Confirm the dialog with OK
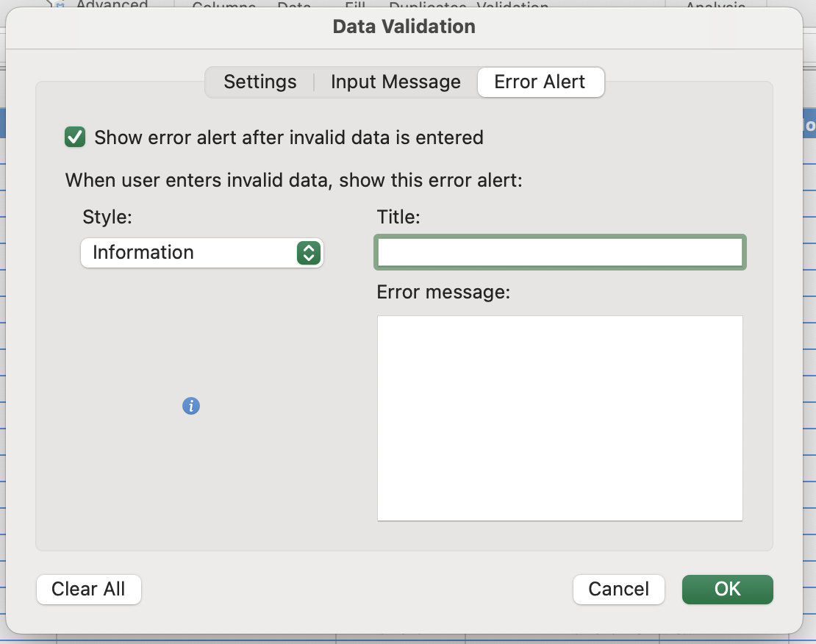 pyautogui.click(x=727, y=589)
